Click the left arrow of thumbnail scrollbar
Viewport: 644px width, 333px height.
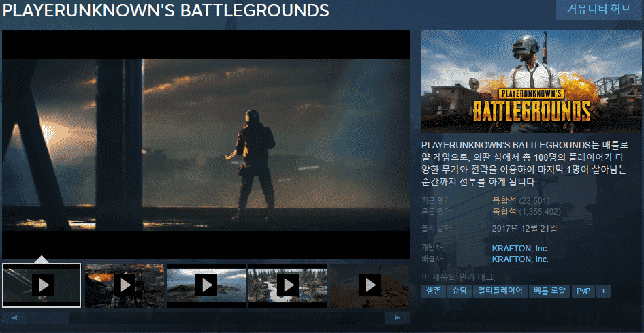[x=15, y=318]
